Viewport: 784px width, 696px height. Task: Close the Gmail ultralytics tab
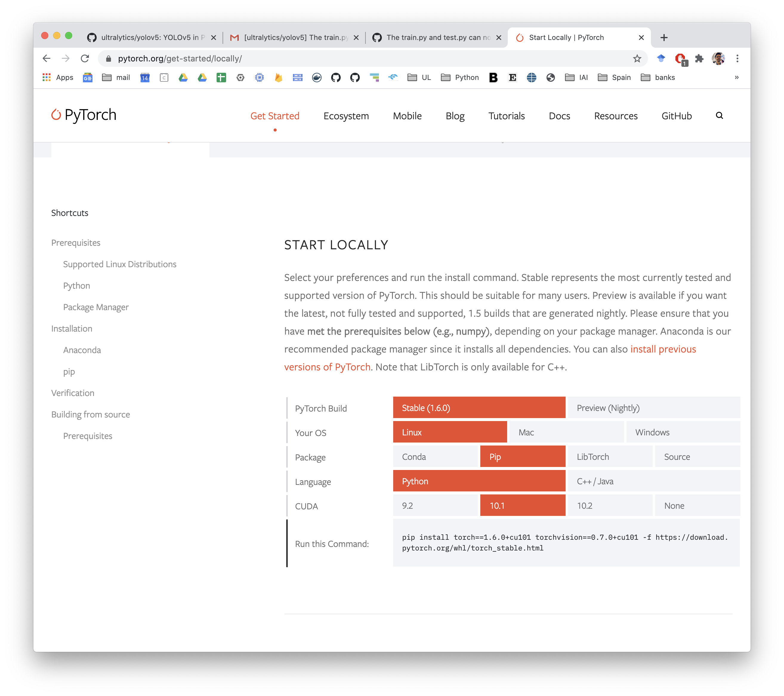[356, 37]
